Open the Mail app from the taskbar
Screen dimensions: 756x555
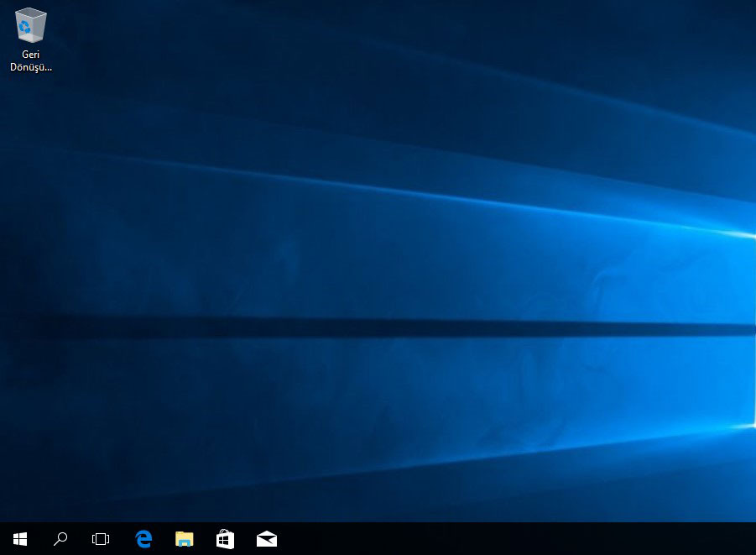pos(267,539)
